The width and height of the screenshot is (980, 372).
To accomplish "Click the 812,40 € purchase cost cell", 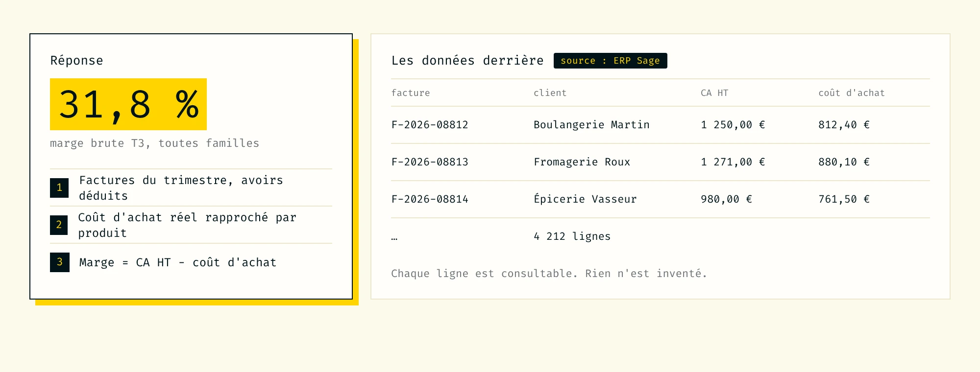I will tap(844, 125).
